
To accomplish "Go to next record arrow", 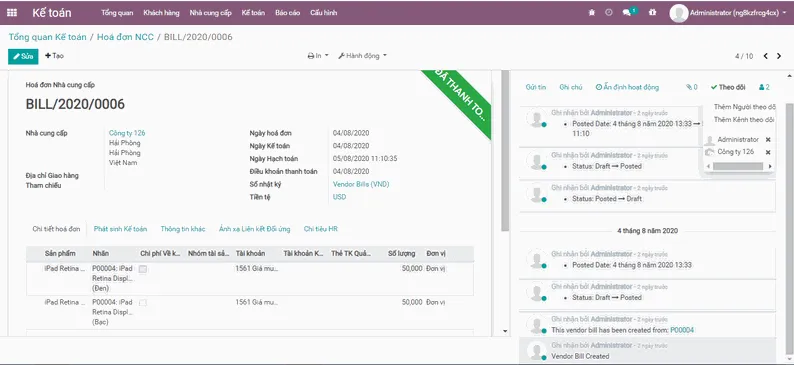I will click(779, 56).
